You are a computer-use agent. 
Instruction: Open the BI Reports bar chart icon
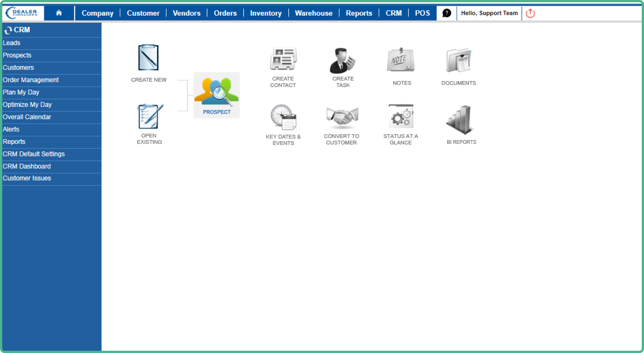click(460, 119)
